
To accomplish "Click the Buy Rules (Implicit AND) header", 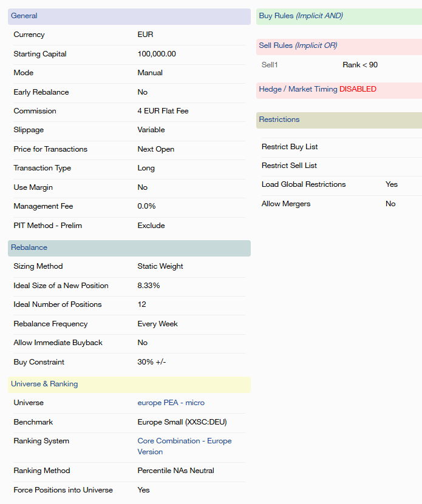I will (x=339, y=16).
